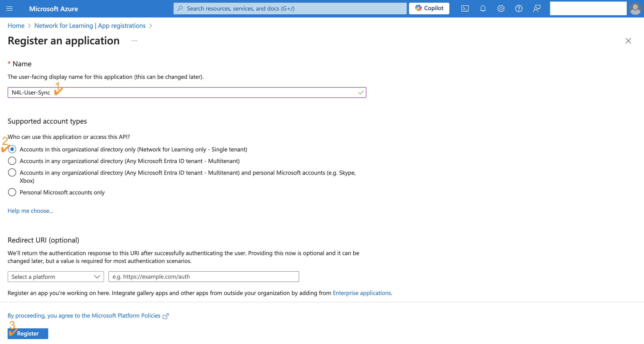Open Network for Learning App registrations breadcrumb

(90, 26)
